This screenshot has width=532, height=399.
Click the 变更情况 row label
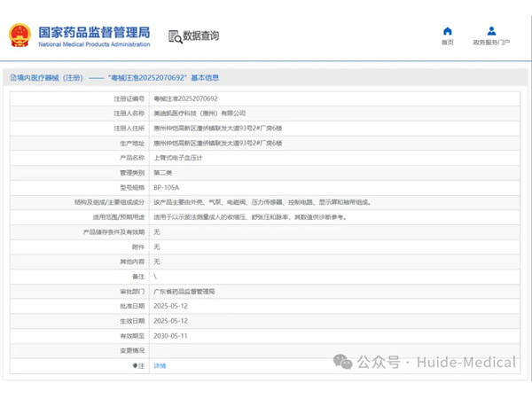click(131, 350)
